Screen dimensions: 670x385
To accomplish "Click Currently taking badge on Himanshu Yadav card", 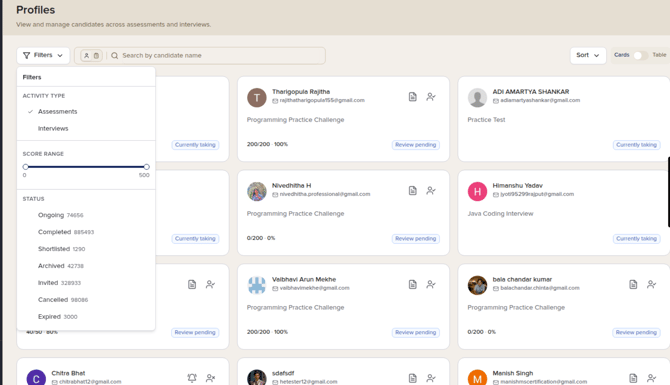I will 636,239.
